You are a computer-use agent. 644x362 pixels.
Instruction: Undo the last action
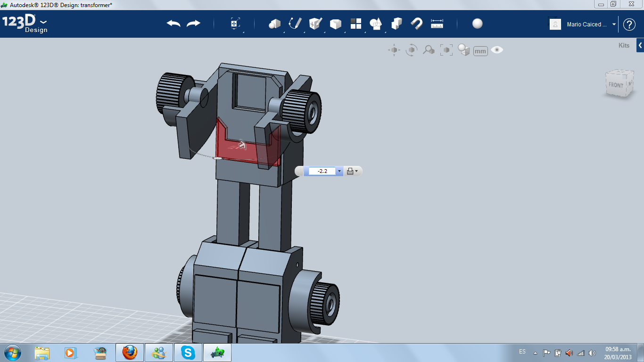(x=173, y=24)
